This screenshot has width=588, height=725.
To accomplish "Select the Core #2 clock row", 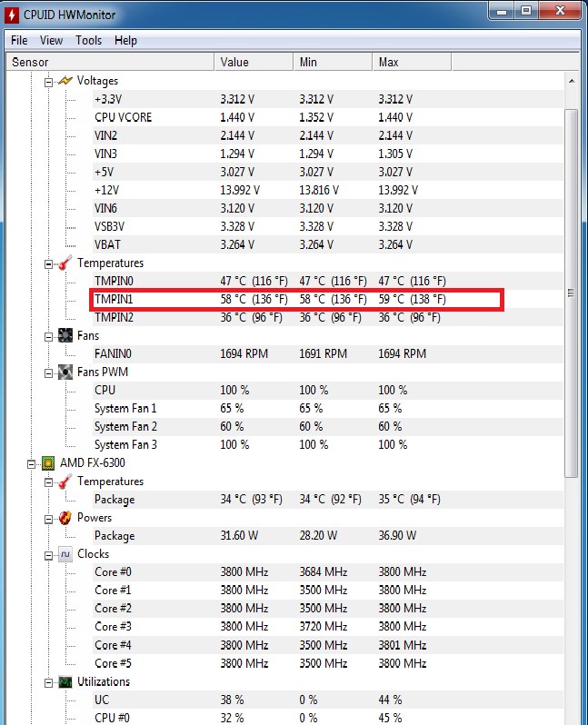I will (x=327, y=609).
